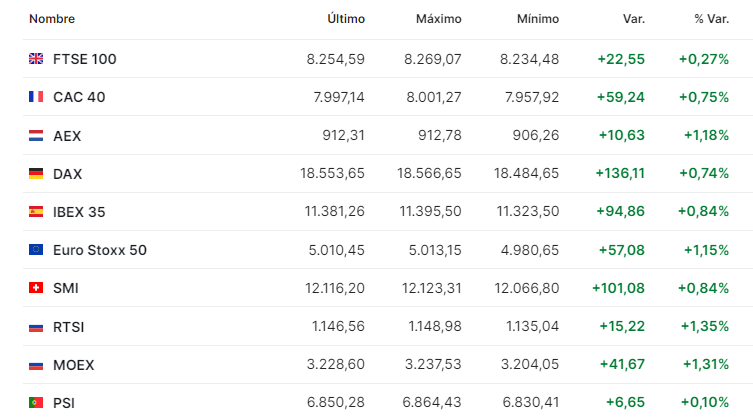
Task: Click the German flag icon beside DAX
Action: pyautogui.click(x=36, y=173)
